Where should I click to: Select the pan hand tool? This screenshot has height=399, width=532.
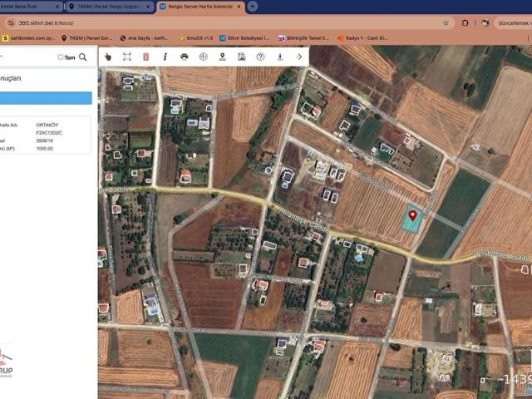pos(108,57)
